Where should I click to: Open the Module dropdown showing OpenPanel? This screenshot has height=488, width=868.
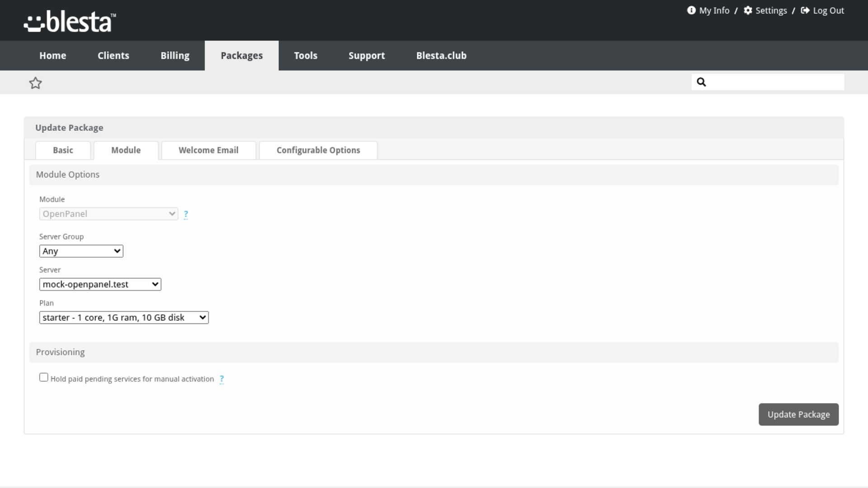tap(108, 214)
